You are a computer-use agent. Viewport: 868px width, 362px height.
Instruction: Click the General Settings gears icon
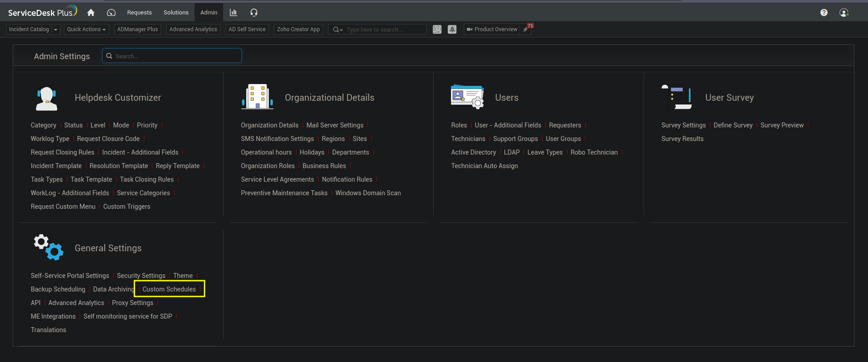coord(48,247)
